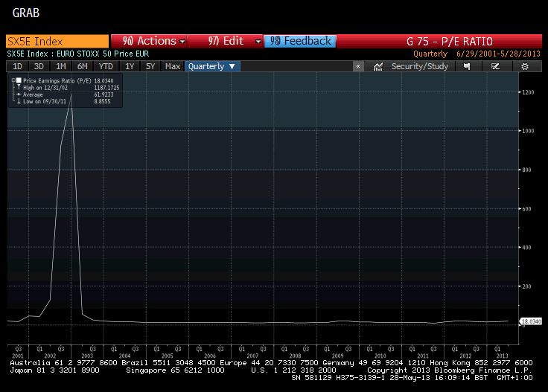The width and height of the screenshot is (548, 392).
Task: Collapse the legend tree expander box
Action: click(13, 79)
